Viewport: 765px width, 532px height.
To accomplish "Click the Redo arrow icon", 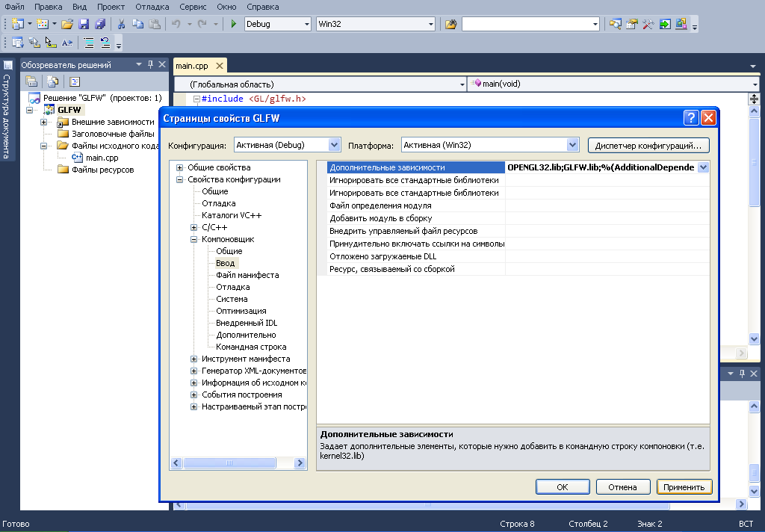I will tap(202, 24).
